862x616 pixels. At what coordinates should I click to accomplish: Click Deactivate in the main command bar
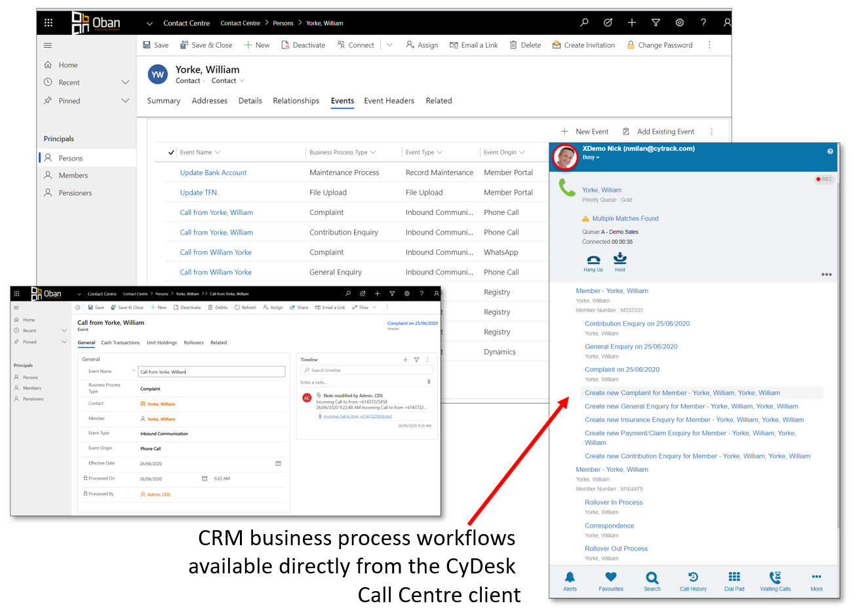point(304,45)
